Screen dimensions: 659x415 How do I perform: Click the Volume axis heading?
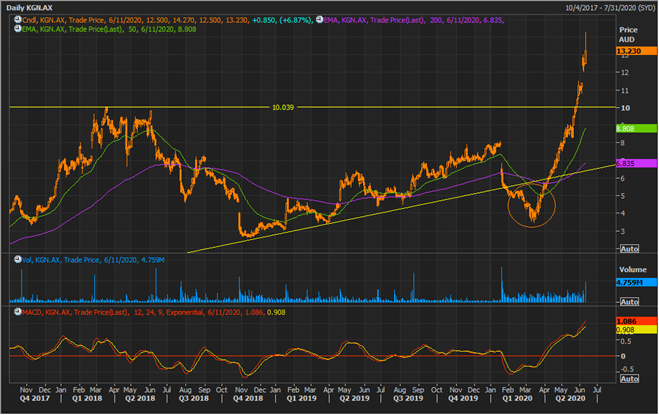[x=633, y=270]
